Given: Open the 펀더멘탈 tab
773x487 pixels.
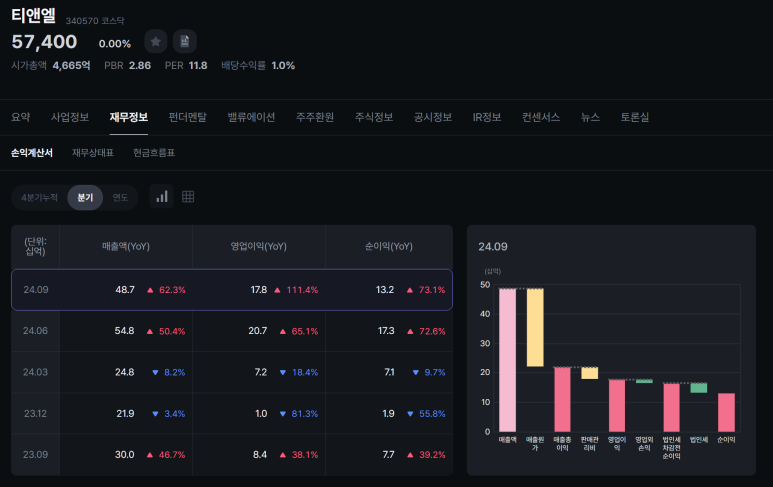Looking at the screenshot, I should 188,117.
